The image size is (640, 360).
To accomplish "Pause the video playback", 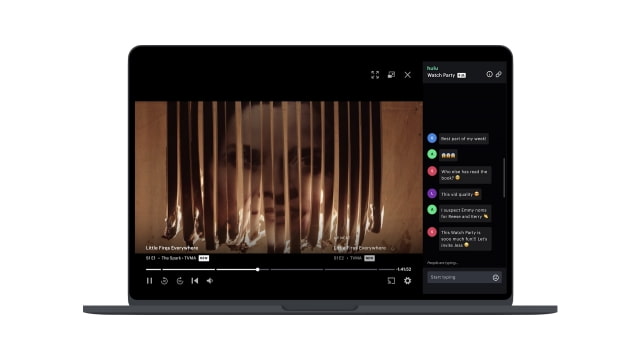I will [x=149, y=281].
